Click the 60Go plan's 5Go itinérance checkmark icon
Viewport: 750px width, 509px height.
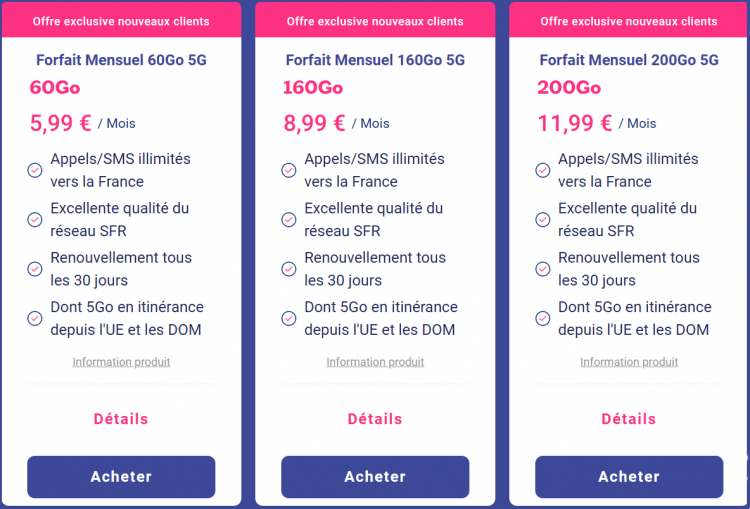[x=34, y=318]
